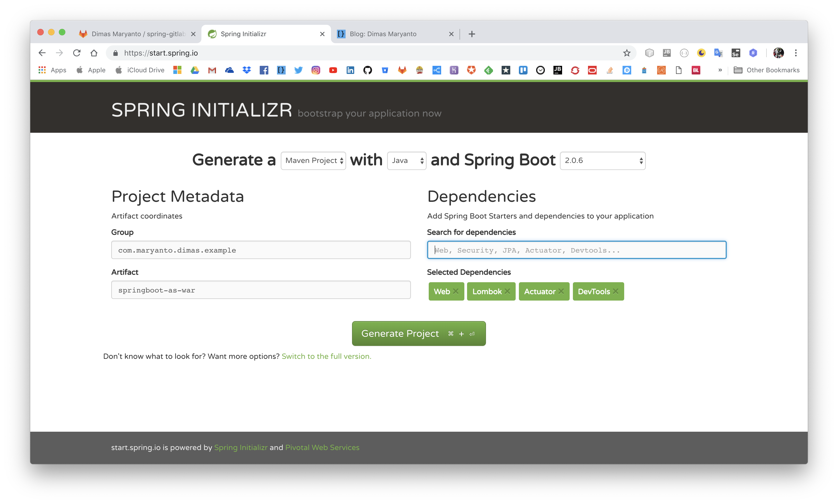Open the Dropbox bookmark icon
The width and height of the screenshot is (838, 504).
pyautogui.click(x=247, y=70)
